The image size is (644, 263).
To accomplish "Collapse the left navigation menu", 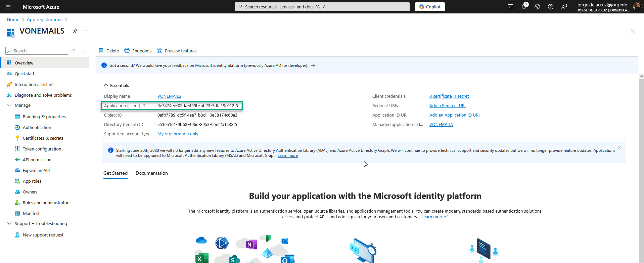I will (84, 51).
